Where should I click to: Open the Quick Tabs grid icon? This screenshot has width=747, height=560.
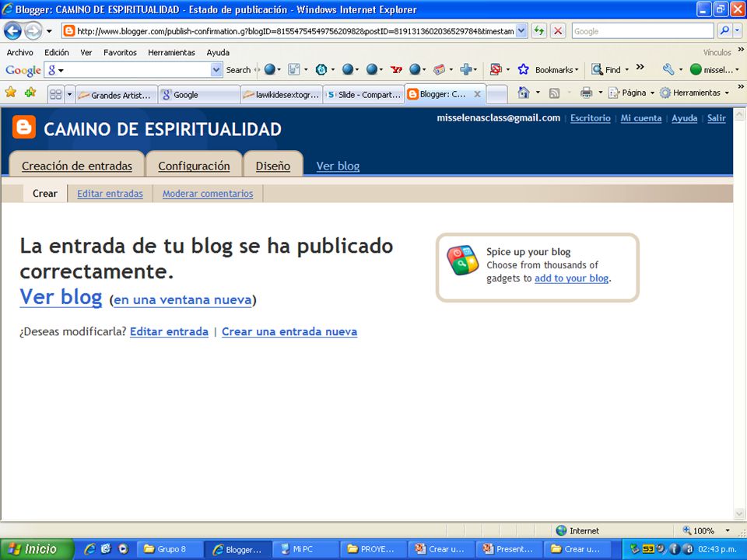[x=56, y=94]
